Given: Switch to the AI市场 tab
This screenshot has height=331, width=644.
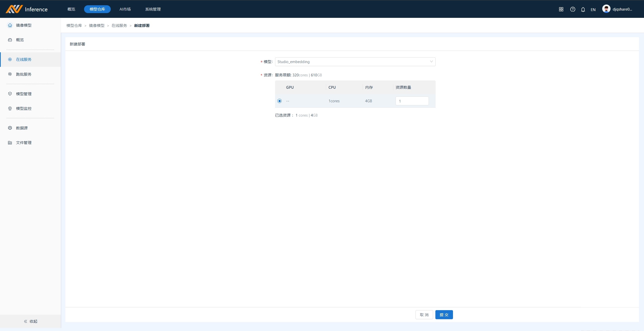Looking at the screenshot, I should tap(125, 9).
